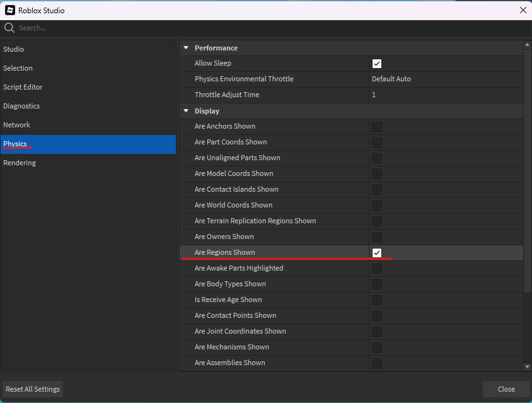The width and height of the screenshot is (532, 403).
Task: Enable Are World Coords Shown
Action: [x=376, y=206]
